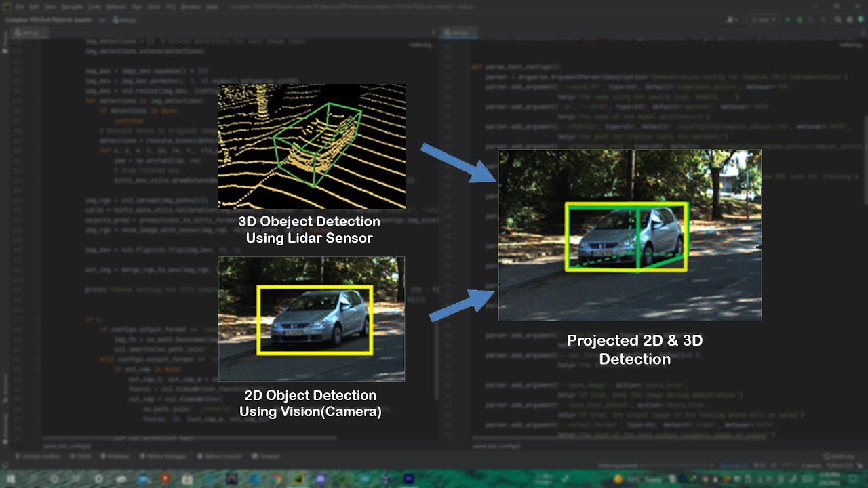
Task: Open the File menu in PyCharm
Action: pos(20,7)
